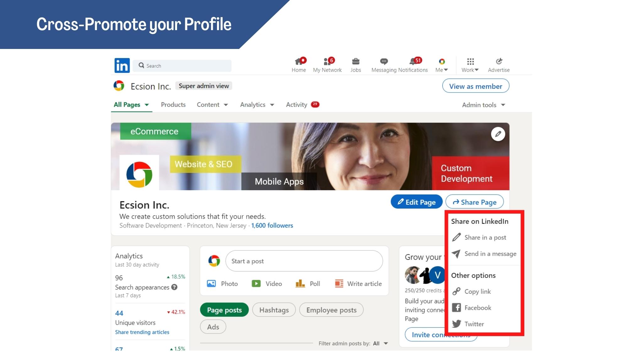The width and height of the screenshot is (643, 364).
Task: Click the Ecsion Inc. logo beside Super admin view
Action: [x=119, y=86]
